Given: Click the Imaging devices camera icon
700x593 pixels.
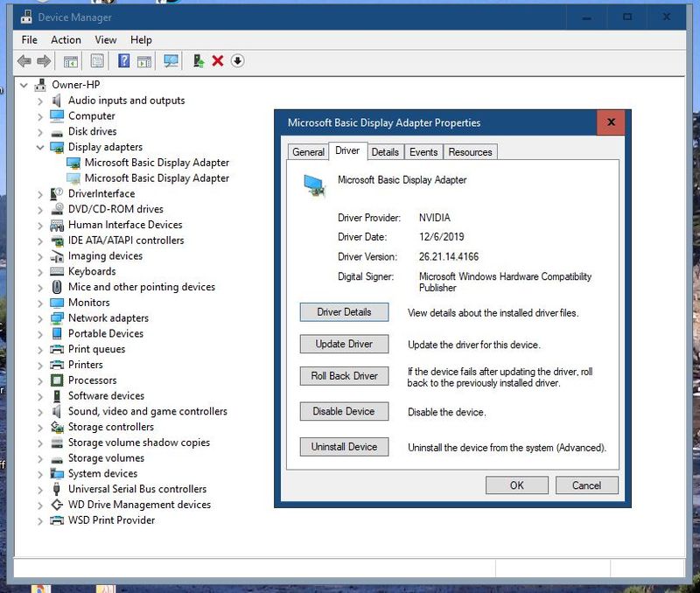Looking at the screenshot, I should click(57, 256).
